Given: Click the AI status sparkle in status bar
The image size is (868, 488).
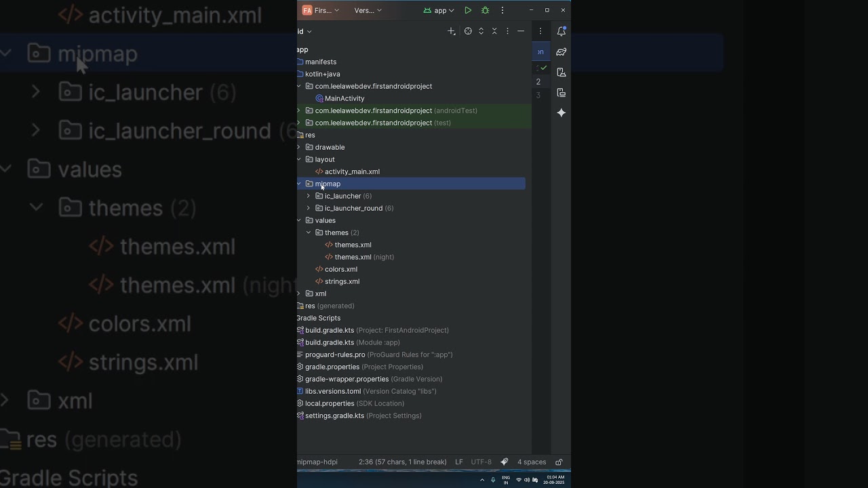Looking at the screenshot, I should (505, 462).
